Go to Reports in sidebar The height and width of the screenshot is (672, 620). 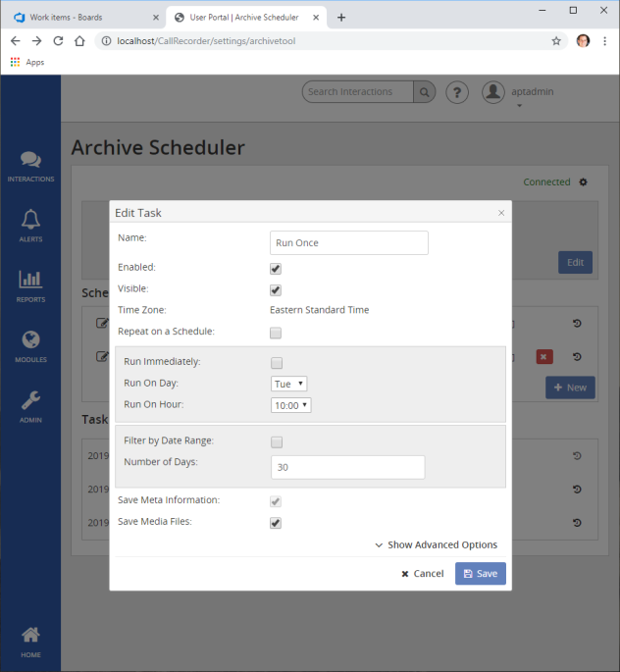[30, 284]
